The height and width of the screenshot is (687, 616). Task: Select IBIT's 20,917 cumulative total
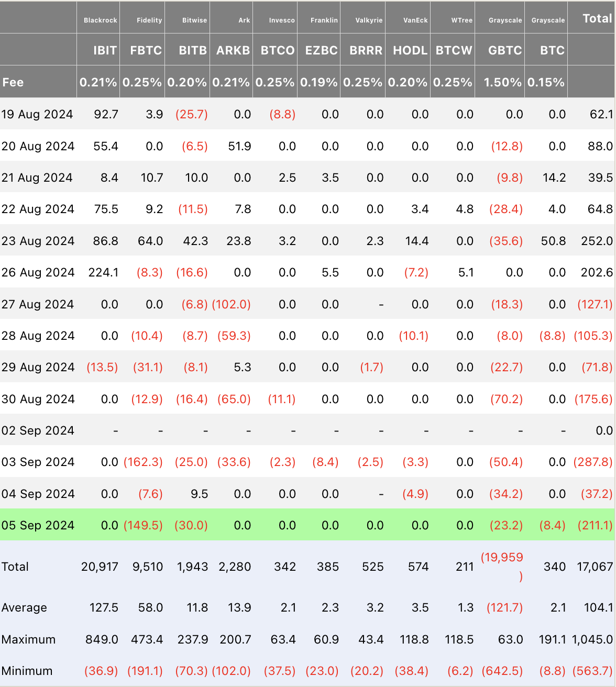(100, 567)
